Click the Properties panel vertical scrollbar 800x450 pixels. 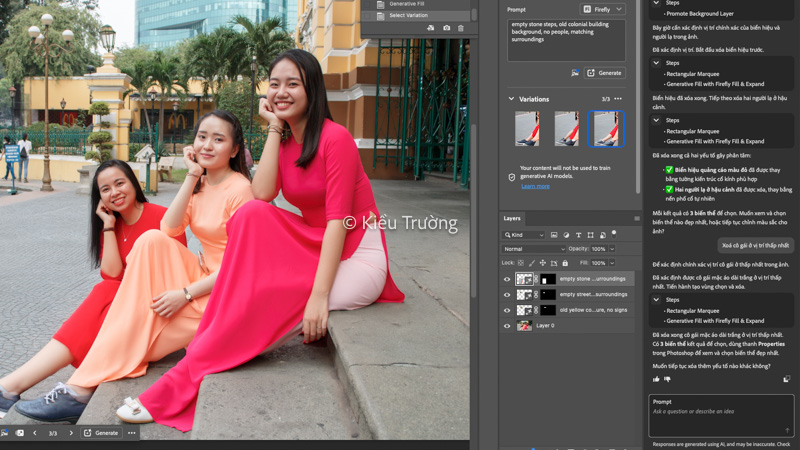638,97
